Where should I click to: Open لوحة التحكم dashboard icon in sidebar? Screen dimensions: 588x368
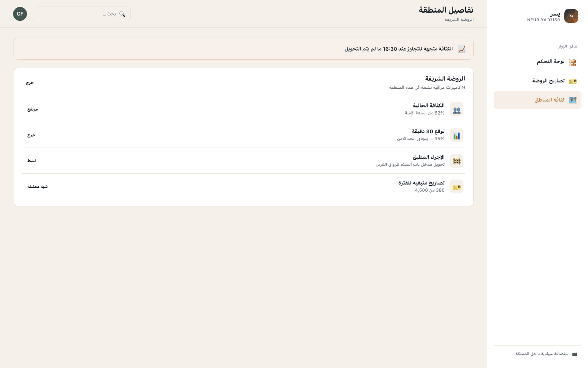(x=572, y=62)
